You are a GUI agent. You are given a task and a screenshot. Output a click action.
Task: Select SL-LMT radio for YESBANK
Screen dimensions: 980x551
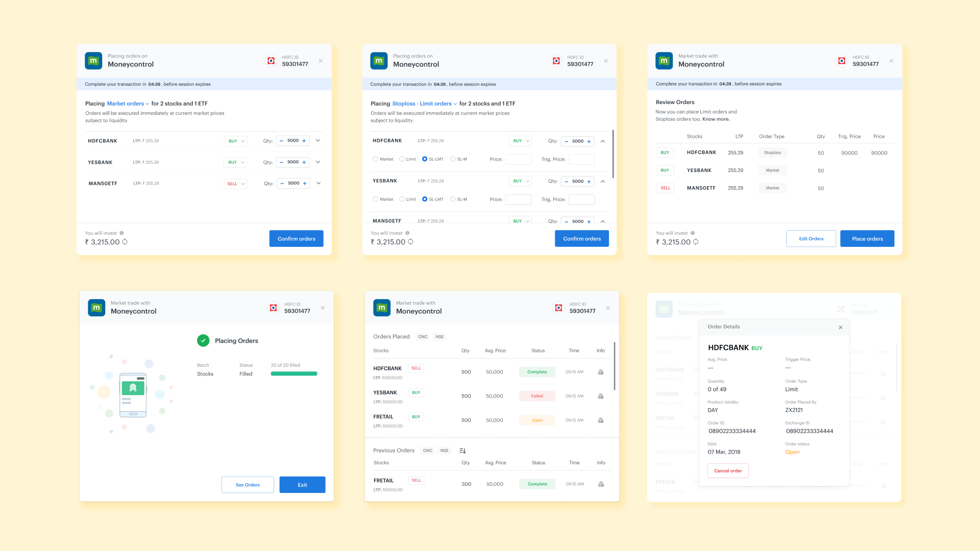pyautogui.click(x=425, y=199)
